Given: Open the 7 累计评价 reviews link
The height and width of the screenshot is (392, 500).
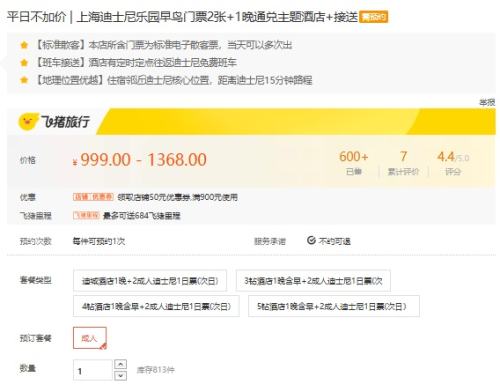Looking at the screenshot, I should pos(403,163).
